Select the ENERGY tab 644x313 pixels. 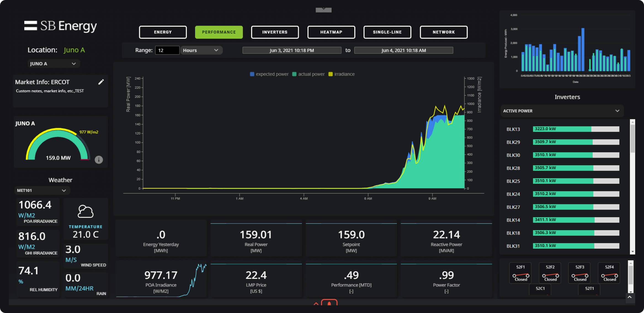(163, 32)
